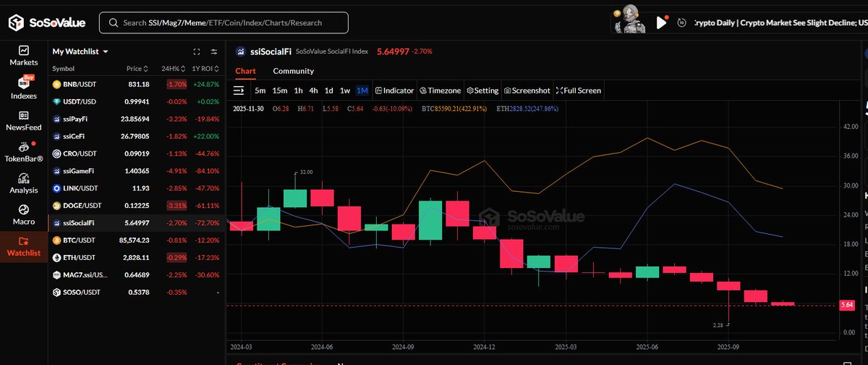Screen dimensions: 868x365
Task: Switch to the Community tab
Action: coord(294,71)
